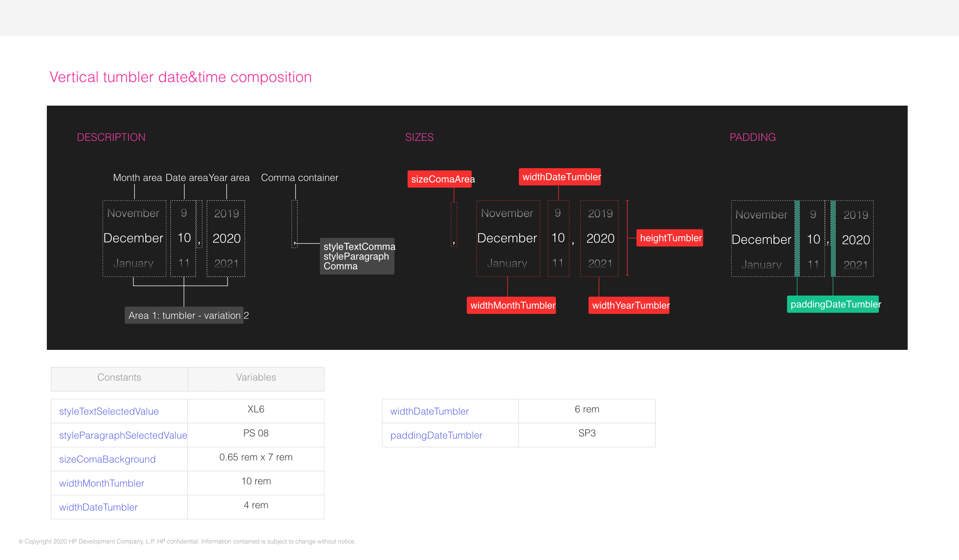959x560 pixels.
Task: Select "December" in the Sizes tumbler
Action: pyautogui.click(x=507, y=238)
